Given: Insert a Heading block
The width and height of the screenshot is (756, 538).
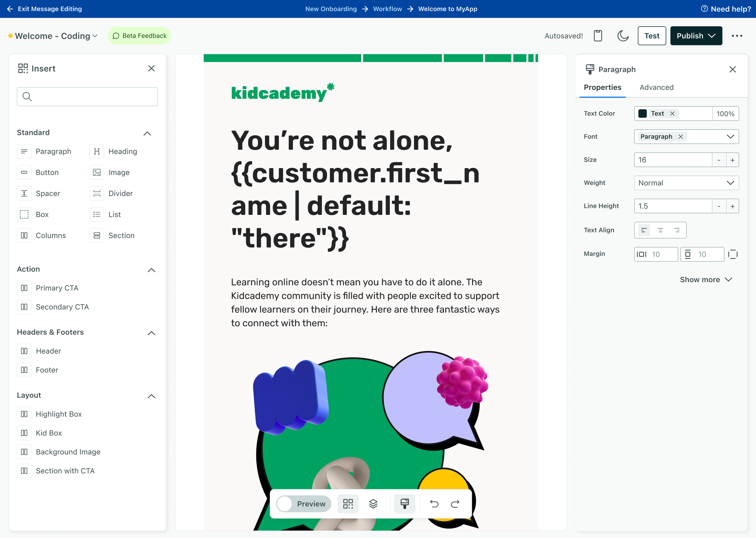Looking at the screenshot, I should click(x=113, y=151).
